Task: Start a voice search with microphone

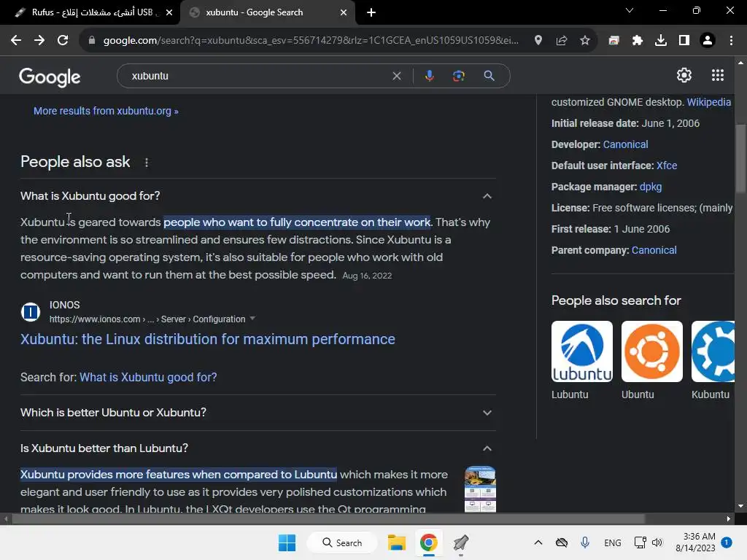Action: click(x=429, y=76)
